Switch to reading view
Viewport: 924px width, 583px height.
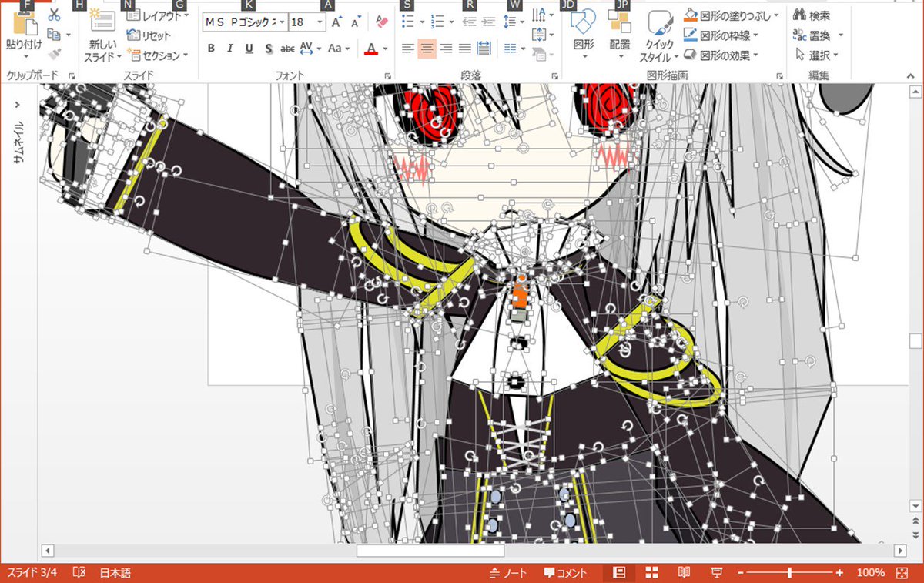684,573
